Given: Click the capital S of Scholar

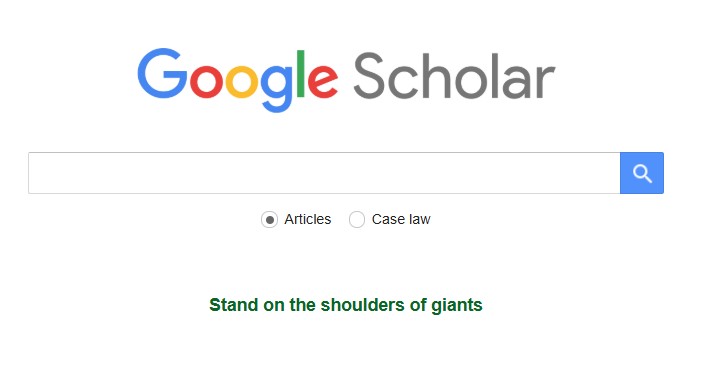Looking at the screenshot, I should (x=369, y=76).
